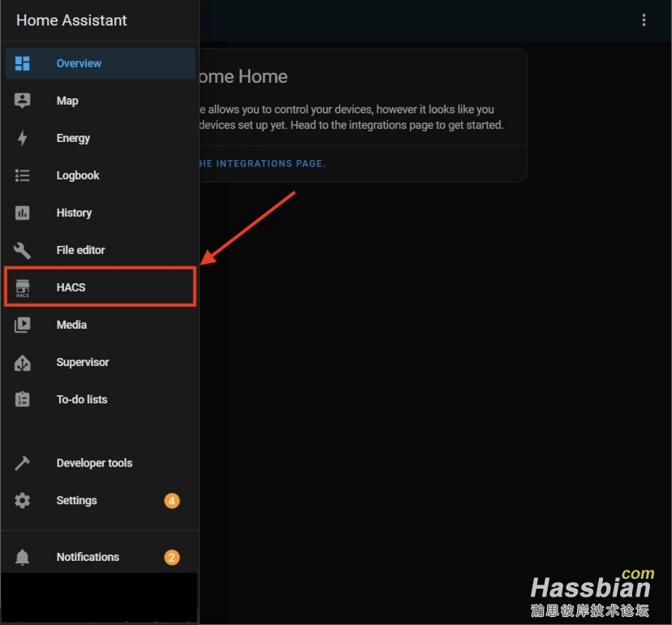Click the Notifications badge showing 2
The image size is (672, 625).
pyautogui.click(x=172, y=558)
